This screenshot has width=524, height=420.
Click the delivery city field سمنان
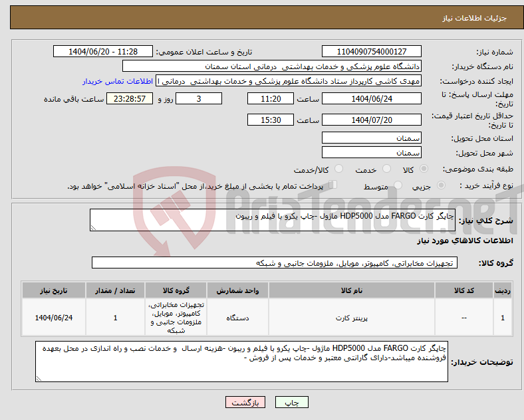[x=372, y=152]
